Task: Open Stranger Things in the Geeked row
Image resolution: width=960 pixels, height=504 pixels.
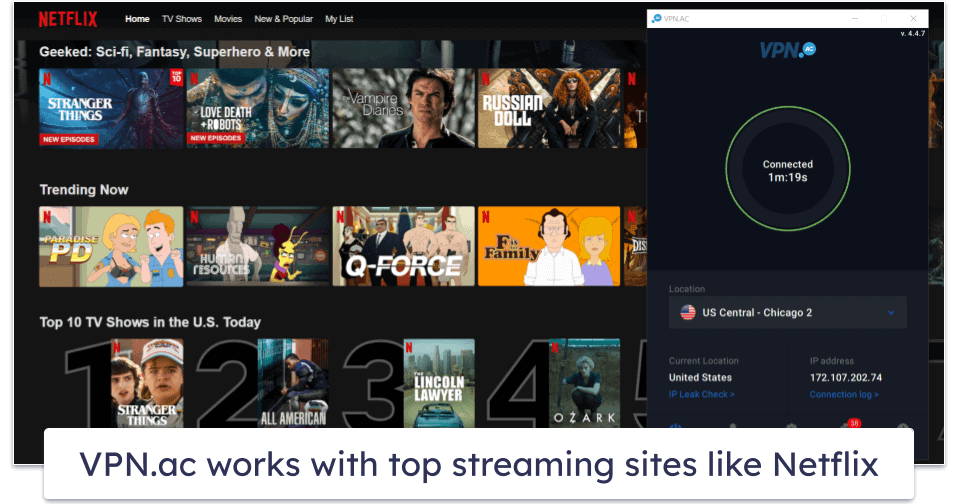Action: [x=111, y=108]
